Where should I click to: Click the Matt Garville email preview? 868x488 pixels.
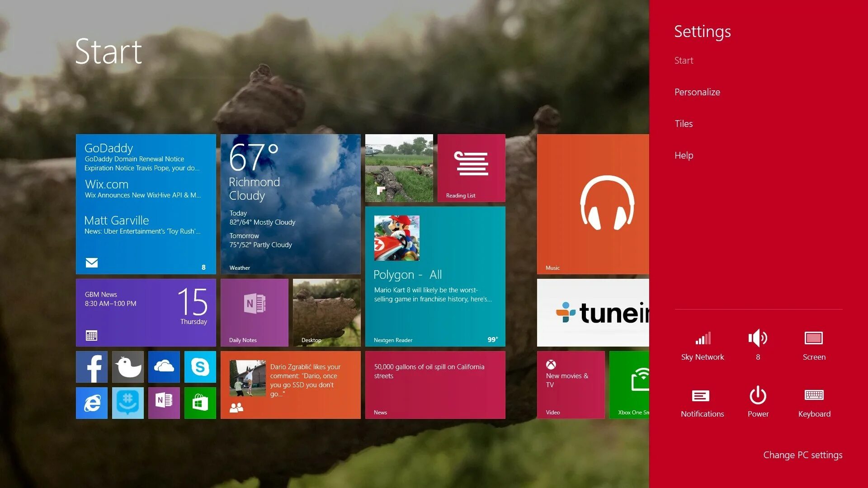tap(142, 225)
